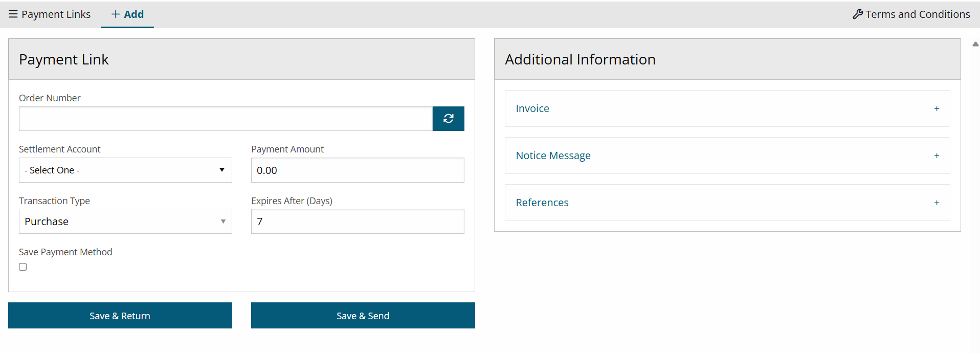Image resolution: width=980 pixels, height=353 pixels.
Task: Click the refresh Order Number icon button
Action: click(448, 119)
